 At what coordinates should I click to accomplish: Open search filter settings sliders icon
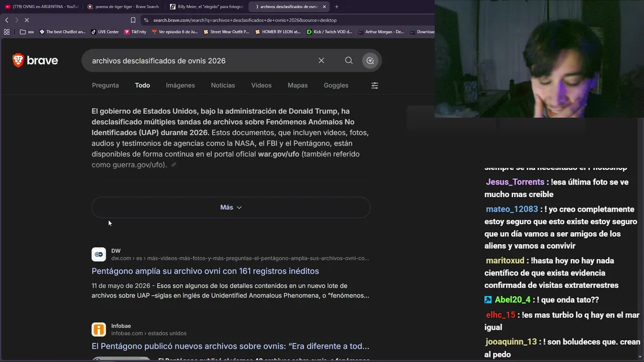tap(375, 85)
